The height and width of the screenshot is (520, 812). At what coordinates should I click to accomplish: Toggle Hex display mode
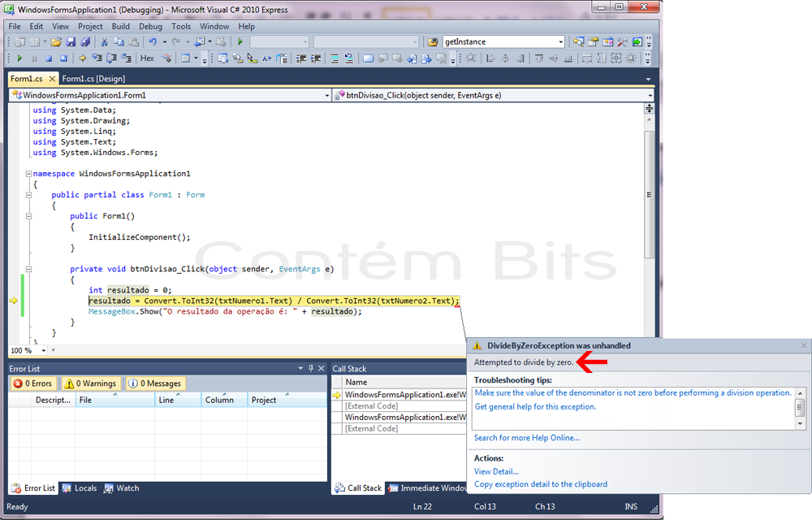147,58
